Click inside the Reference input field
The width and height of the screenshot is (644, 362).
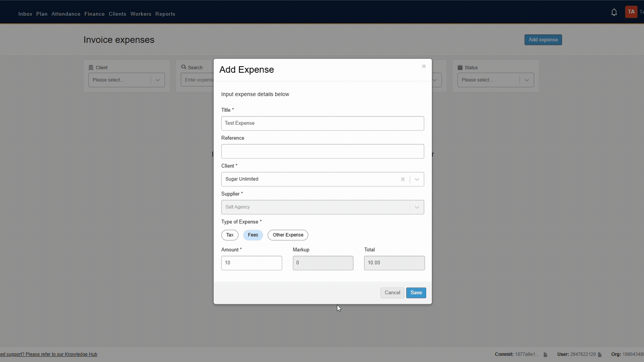tap(323, 151)
